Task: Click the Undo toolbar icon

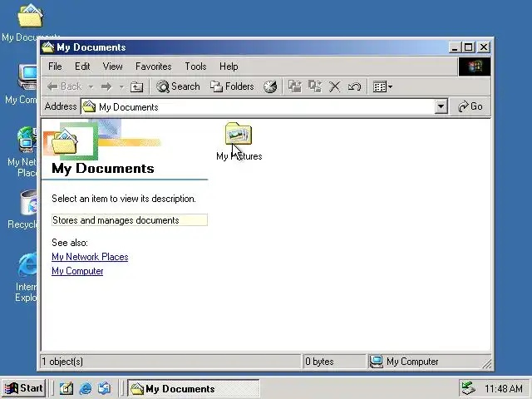Action: click(354, 86)
